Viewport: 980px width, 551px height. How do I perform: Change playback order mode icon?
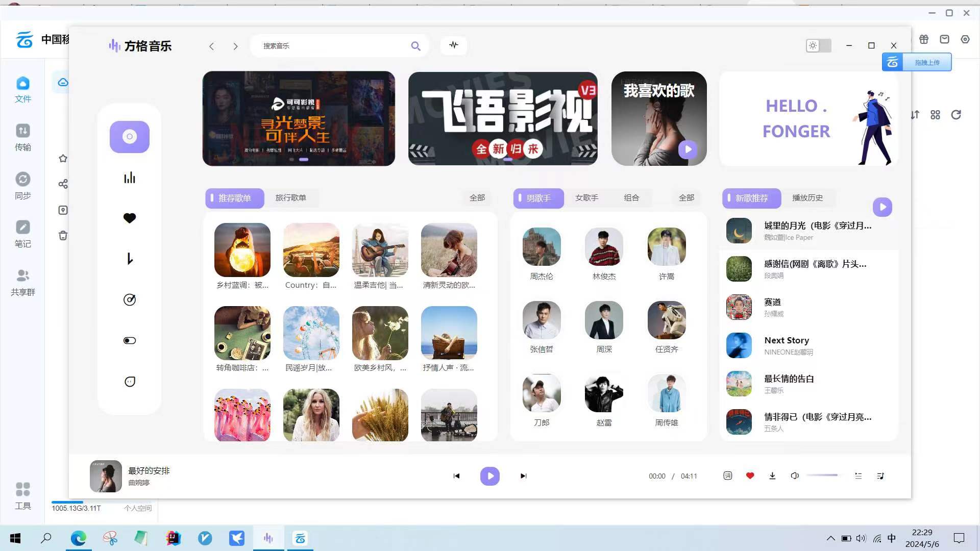pos(858,475)
